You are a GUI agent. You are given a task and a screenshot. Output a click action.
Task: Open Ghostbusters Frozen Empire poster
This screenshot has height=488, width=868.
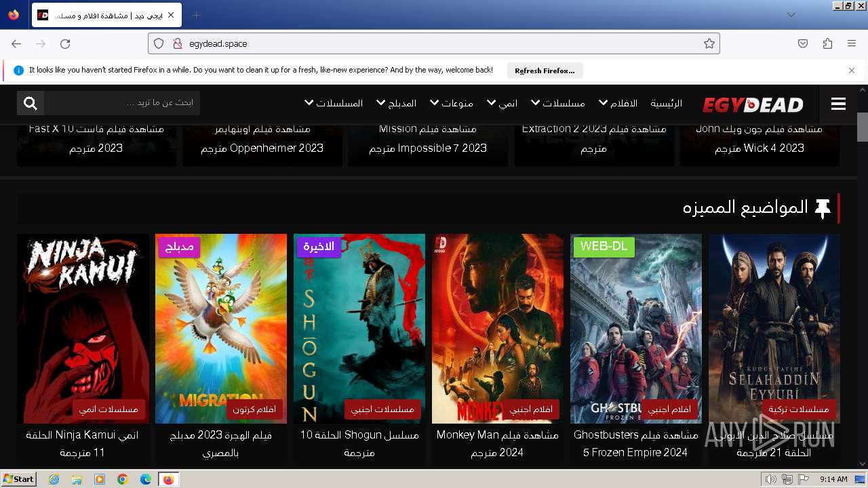pyautogui.click(x=636, y=329)
